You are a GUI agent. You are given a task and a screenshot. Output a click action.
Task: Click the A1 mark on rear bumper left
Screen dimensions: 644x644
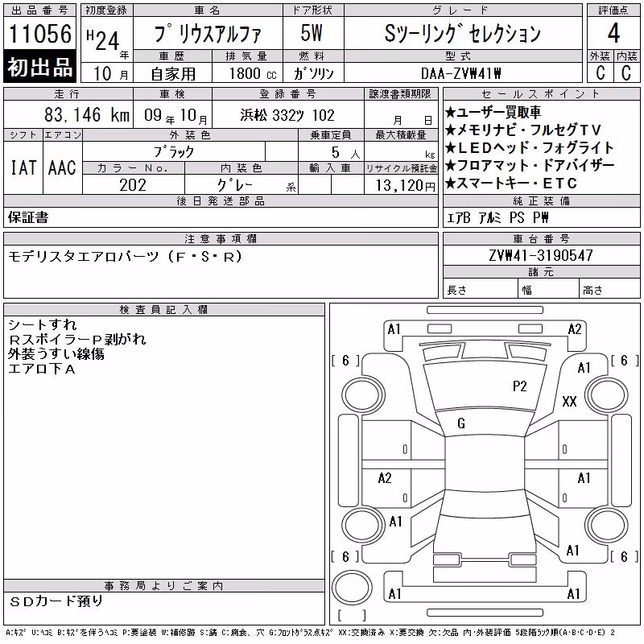coord(394,594)
